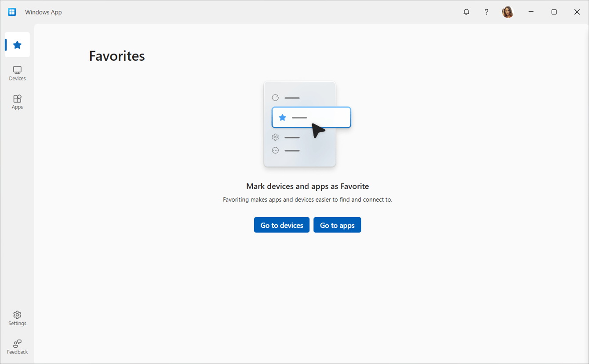Open Settings using the gear icon
Image resolution: width=589 pixels, height=364 pixels.
17,315
